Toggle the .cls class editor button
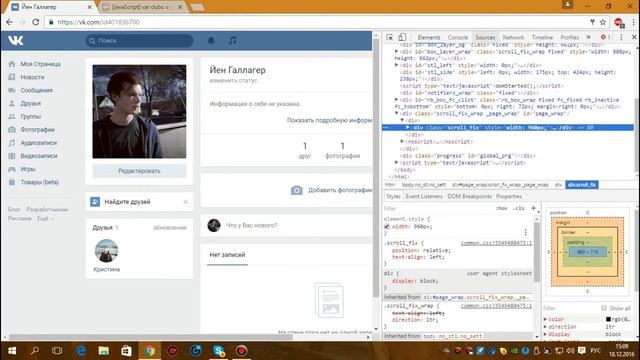 (518, 208)
